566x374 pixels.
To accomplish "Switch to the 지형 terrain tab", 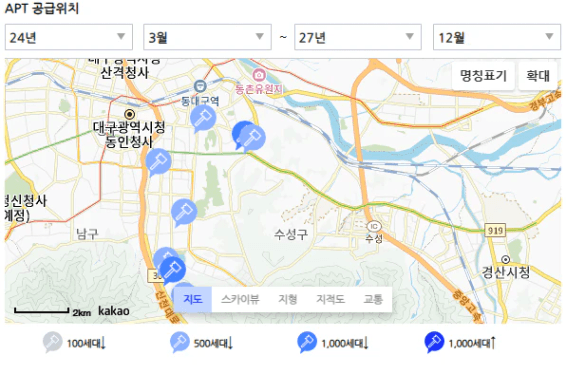I will tap(287, 299).
